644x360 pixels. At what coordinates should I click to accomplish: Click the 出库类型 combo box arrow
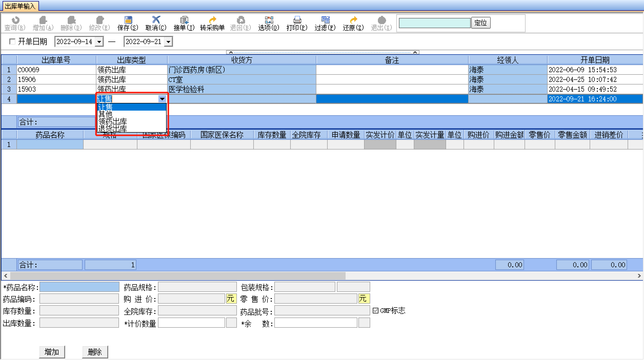coord(162,99)
